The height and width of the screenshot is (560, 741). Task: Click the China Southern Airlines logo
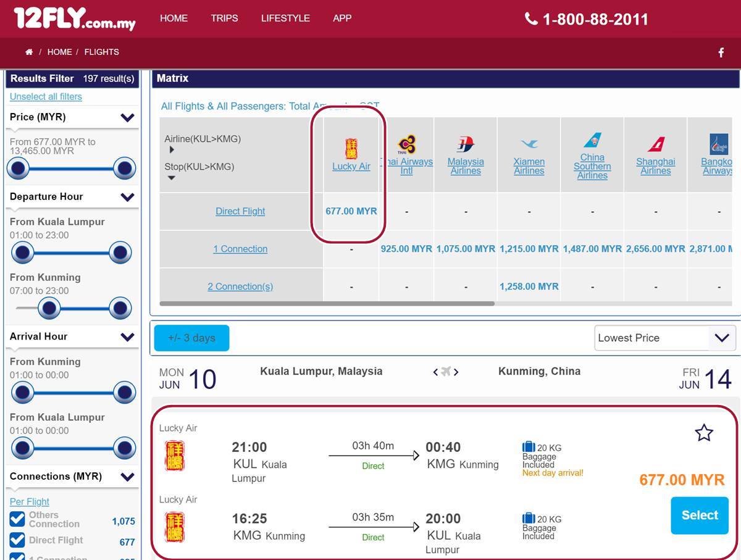(x=592, y=140)
